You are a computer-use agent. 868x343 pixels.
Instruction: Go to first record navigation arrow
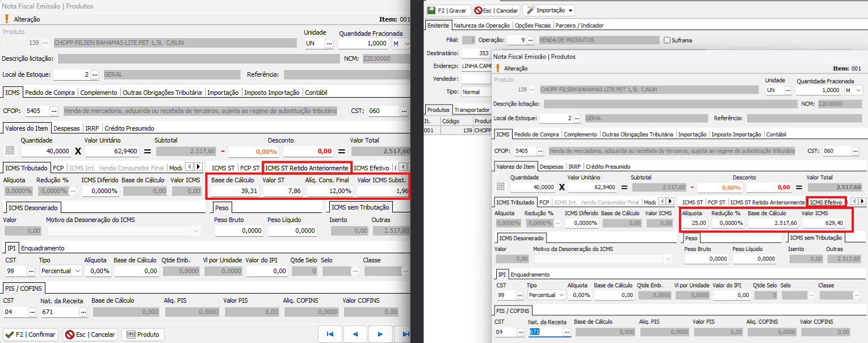(x=329, y=334)
